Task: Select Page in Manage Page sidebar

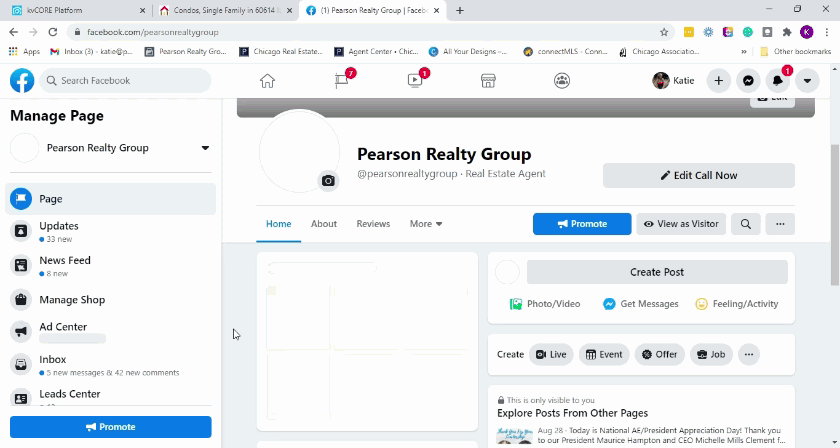Action: pos(110,199)
